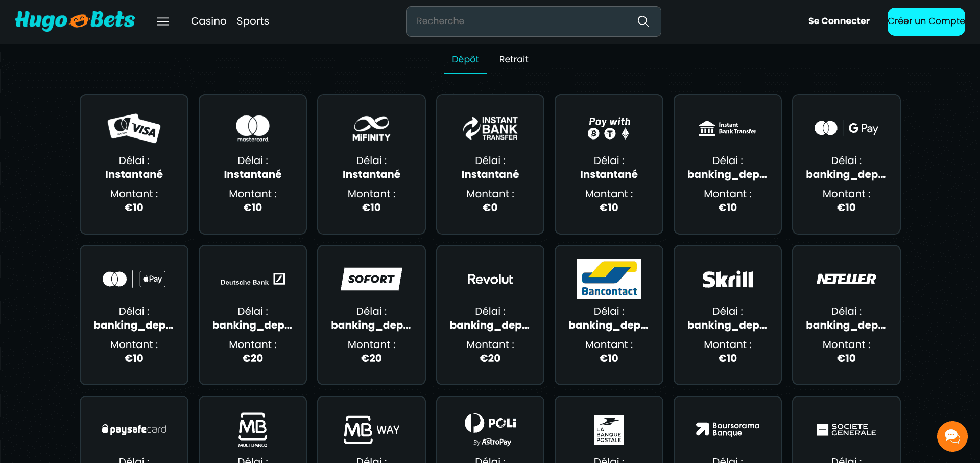980x463 pixels.
Task: Select the bank building Instant Bank Transfer logo
Action: [x=727, y=128]
